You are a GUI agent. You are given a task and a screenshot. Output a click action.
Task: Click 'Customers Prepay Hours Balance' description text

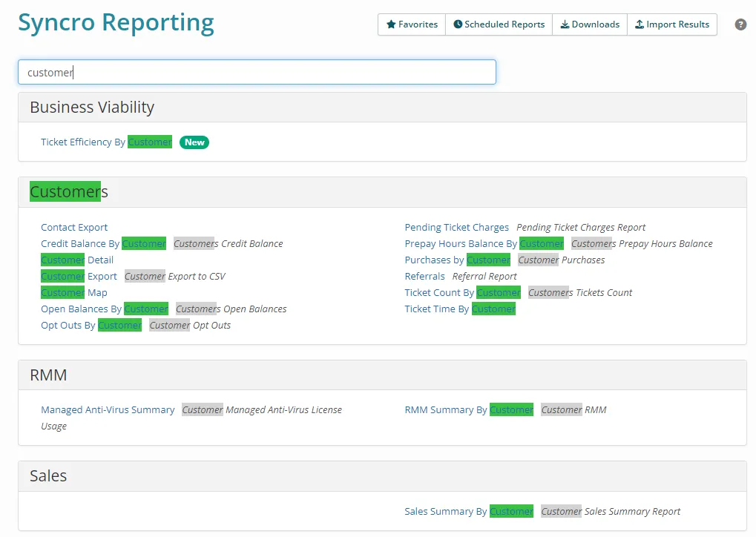642,243
